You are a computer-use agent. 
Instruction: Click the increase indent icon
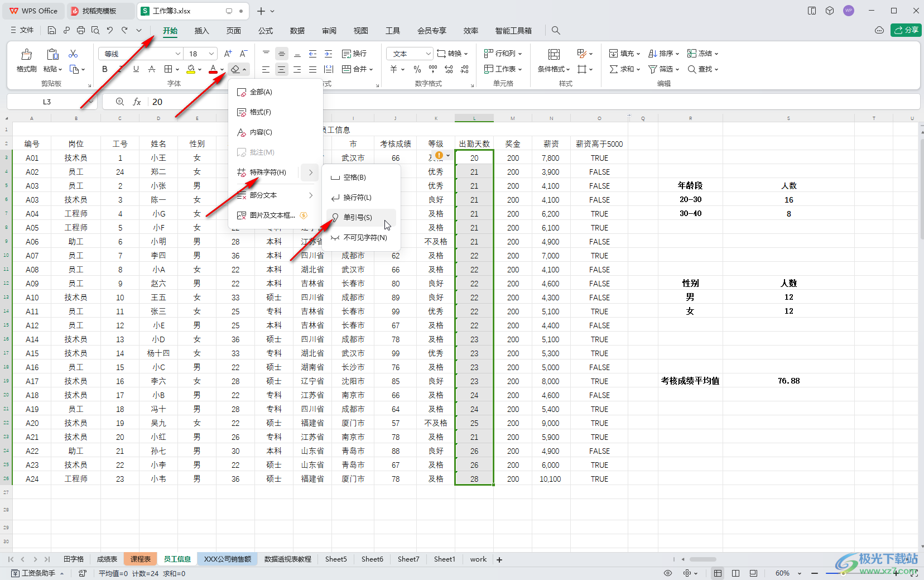(328, 54)
